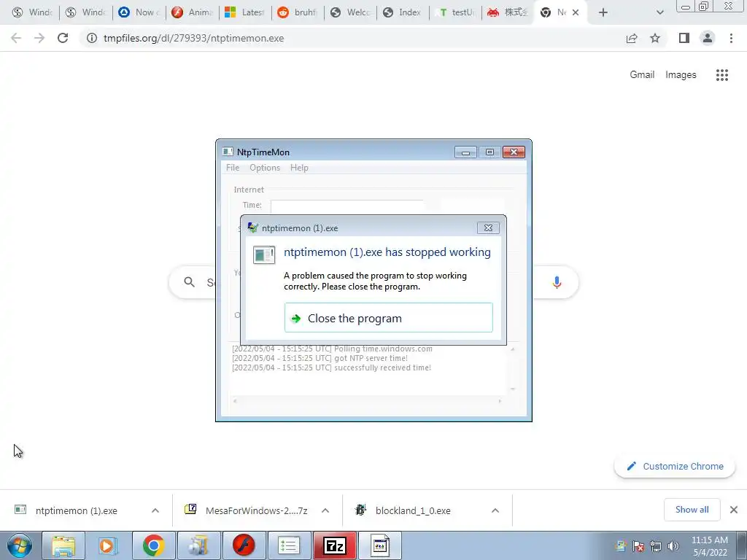Go forward in Chrome
This screenshot has height=560, width=747.
39,38
